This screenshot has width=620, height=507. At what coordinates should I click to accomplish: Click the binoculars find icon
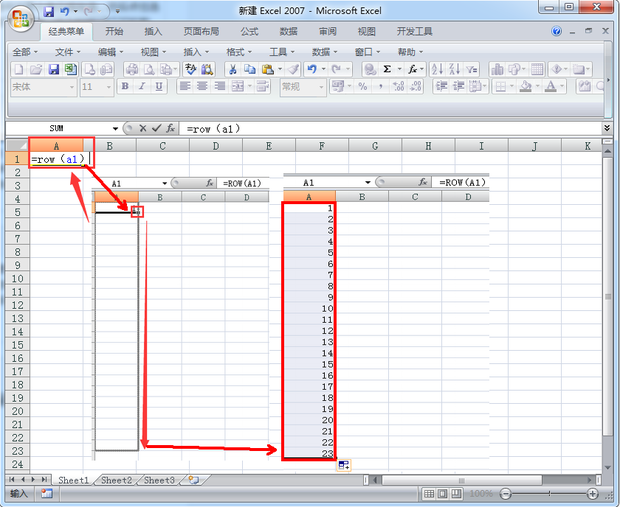tap(207, 70)
